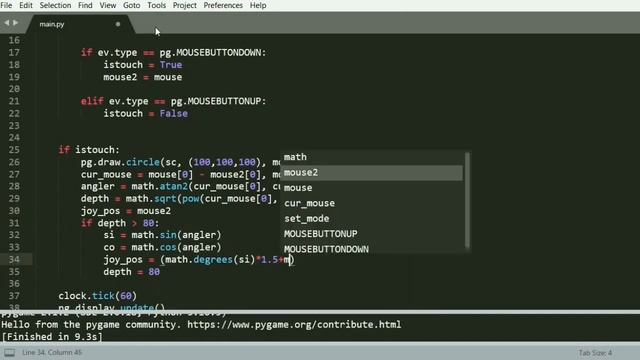
Task: Click the 'istouch = False' line
Action: (x=146, y=113)
